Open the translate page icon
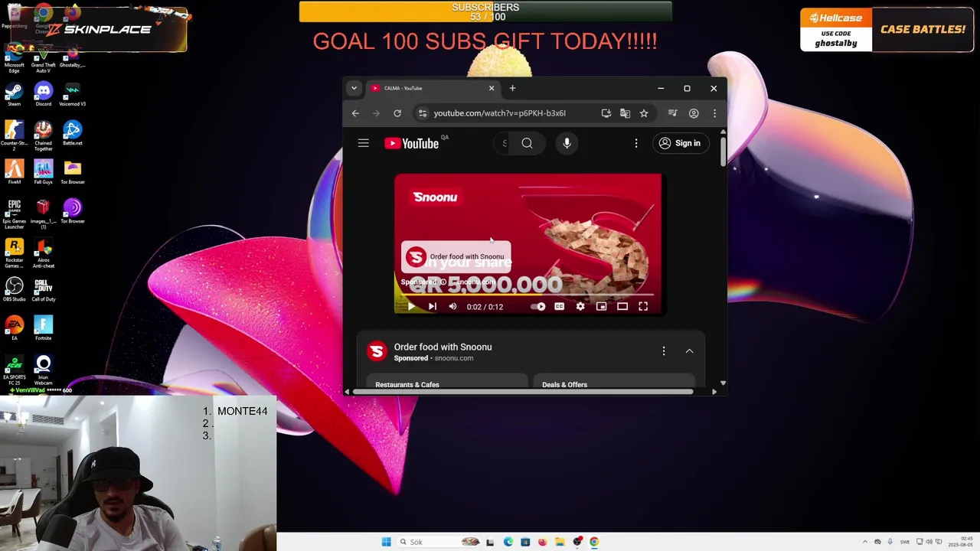980x551 pixels. (x=625, y=113)
